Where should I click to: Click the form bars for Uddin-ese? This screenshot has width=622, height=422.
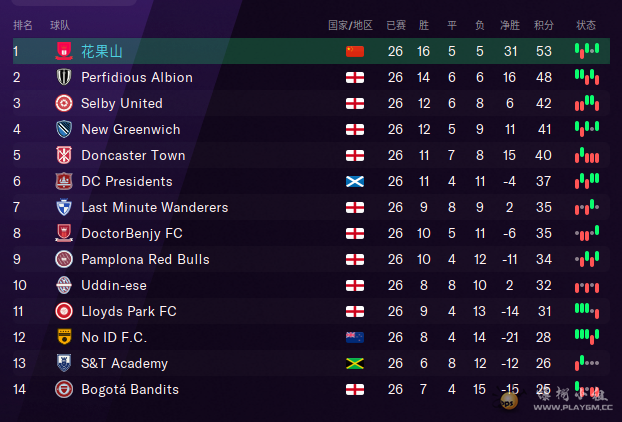click(x=586, y=285)
